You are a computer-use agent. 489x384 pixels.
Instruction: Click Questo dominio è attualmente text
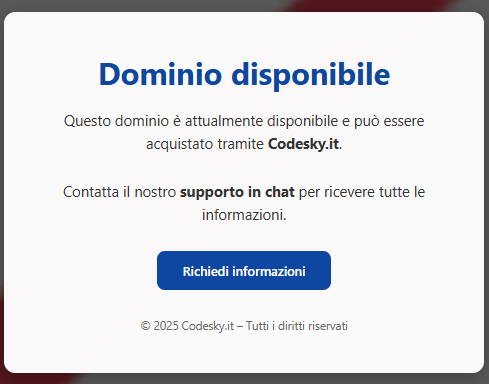click(164, 121)
